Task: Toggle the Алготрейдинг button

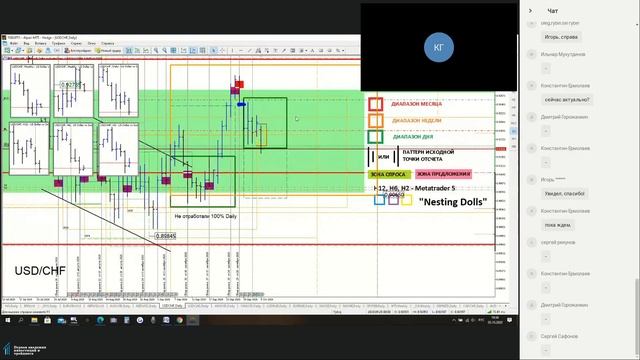Action: 78,51
